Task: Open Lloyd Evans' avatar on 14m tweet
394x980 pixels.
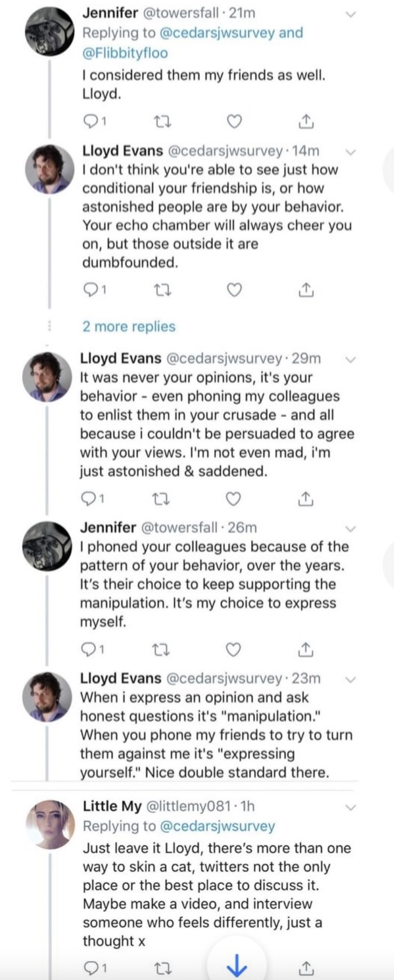Action: 50,169
